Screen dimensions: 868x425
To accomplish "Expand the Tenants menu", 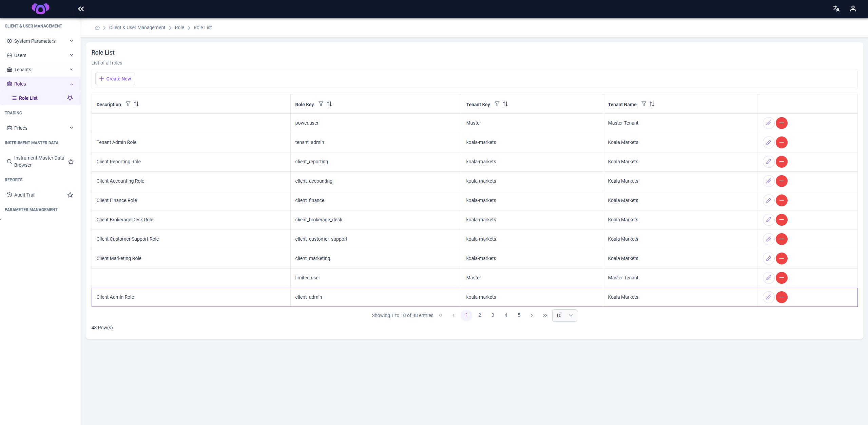I will tap(40, 70).
